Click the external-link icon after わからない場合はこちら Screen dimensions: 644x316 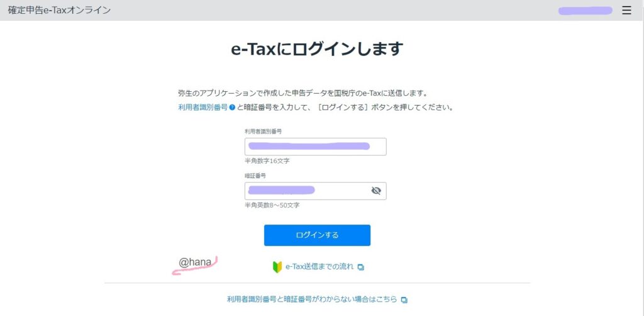coord(404,300)
